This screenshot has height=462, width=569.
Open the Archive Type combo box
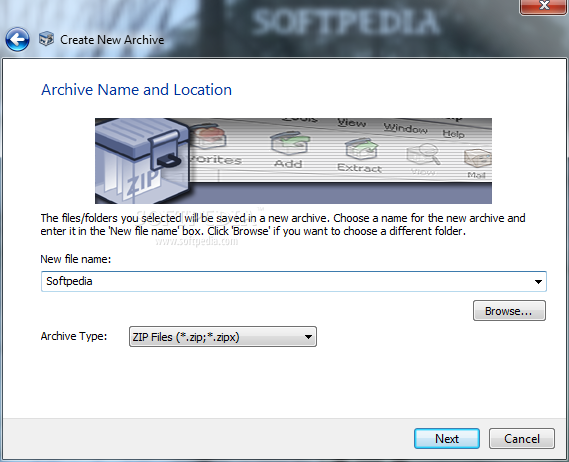coord(223,337)
